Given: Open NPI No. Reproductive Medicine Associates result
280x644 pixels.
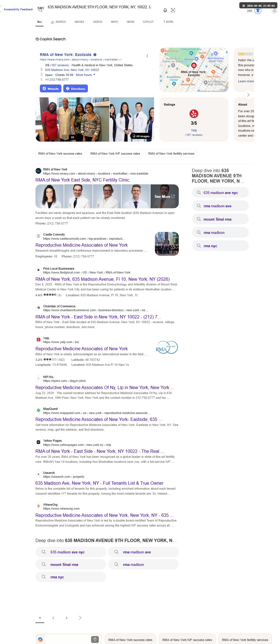Looking at the screenshot, I should 105,387.
